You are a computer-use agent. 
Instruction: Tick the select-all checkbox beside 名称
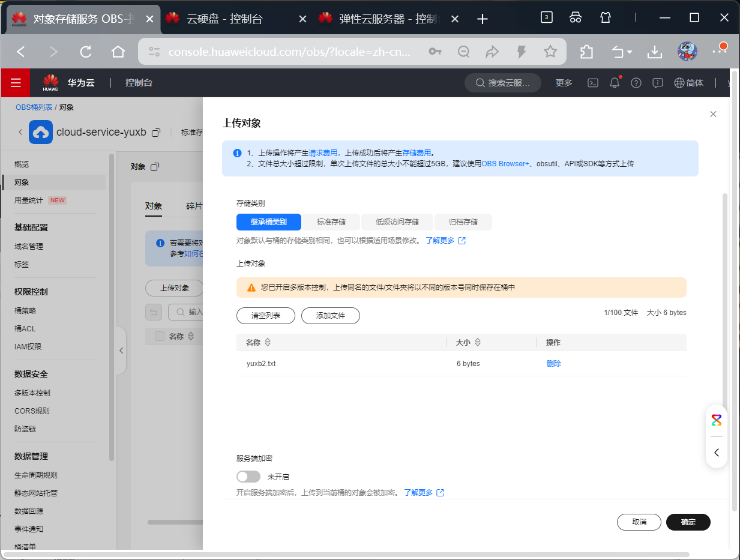(160, 336)
